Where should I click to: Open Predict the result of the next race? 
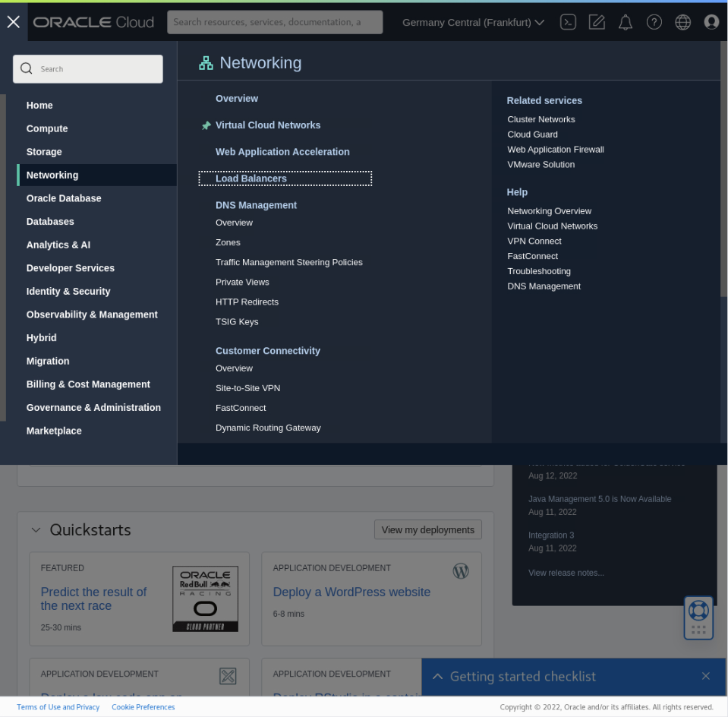point(94,599)
